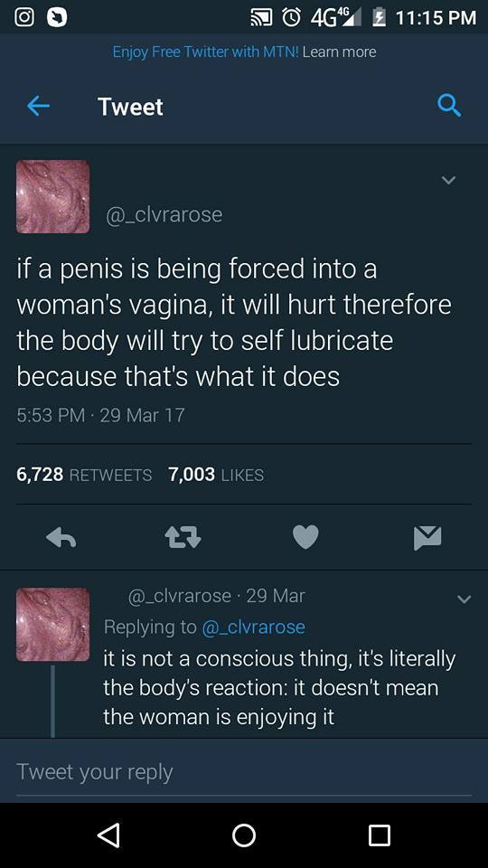Screen dimensions: 488x868
Task: View the 7,003 Likes list
Action: point(216,475)
